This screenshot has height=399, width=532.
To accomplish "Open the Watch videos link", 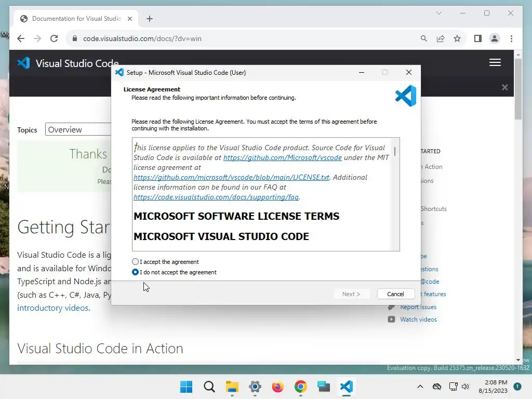I will 418,320.
